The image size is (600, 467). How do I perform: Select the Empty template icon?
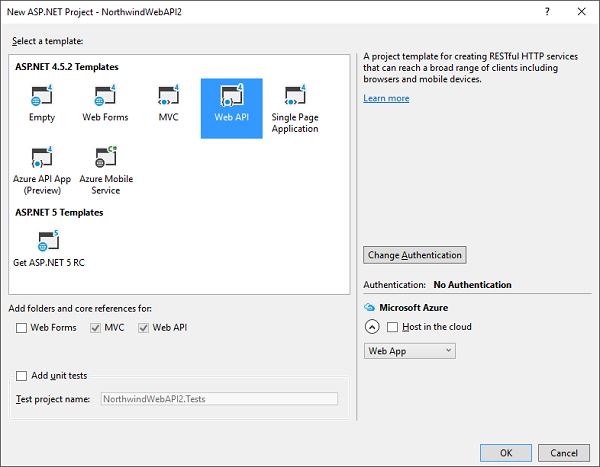pyautogui.click(x=42, y=96)
